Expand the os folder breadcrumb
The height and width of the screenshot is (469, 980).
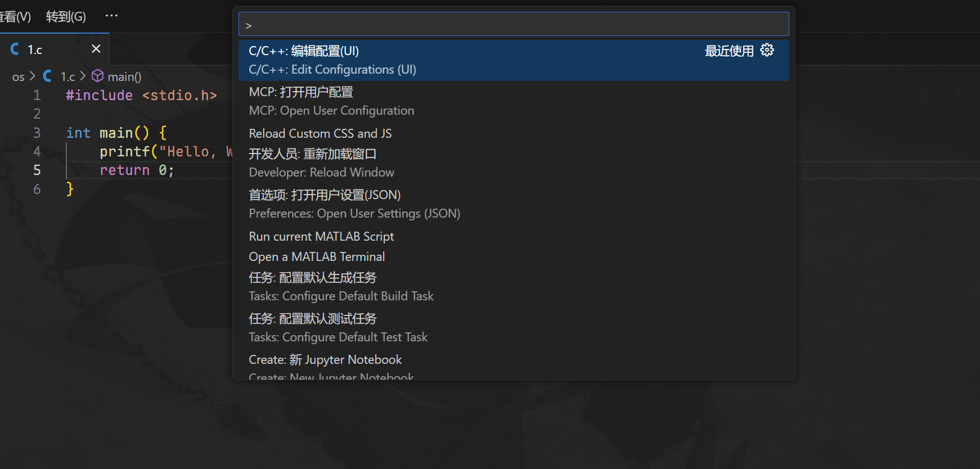18,76
